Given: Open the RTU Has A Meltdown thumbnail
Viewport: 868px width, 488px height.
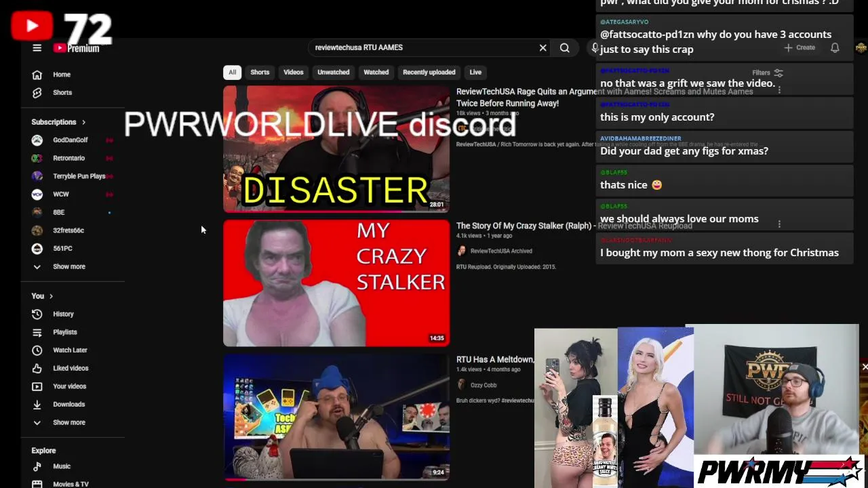Looking at the screenshot, I should pos(336,417).
